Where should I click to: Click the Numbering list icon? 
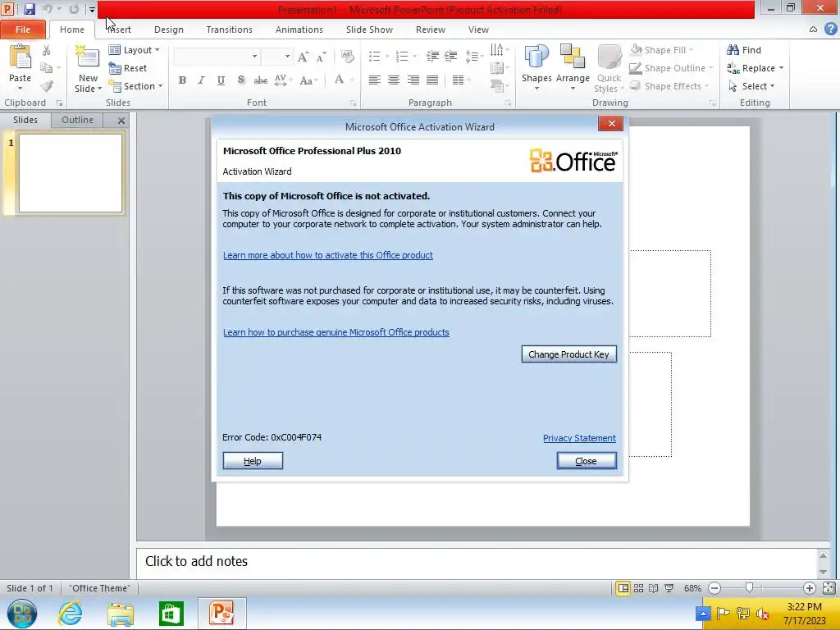402,57
